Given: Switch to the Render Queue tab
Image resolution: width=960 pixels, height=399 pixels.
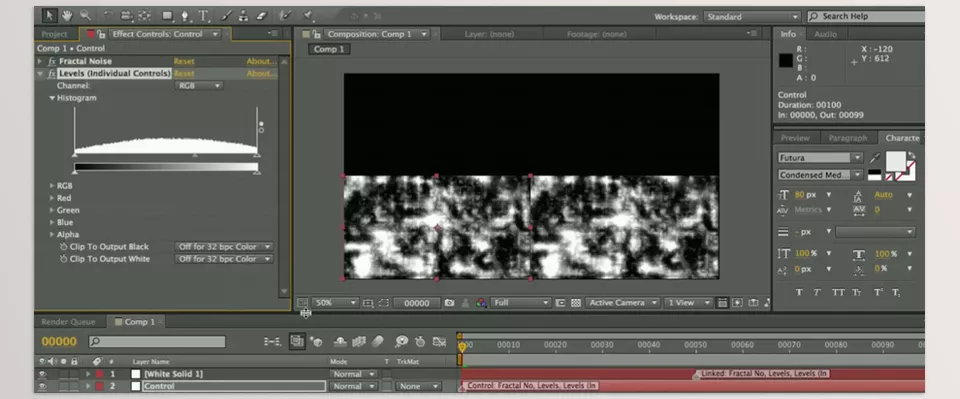Looking at the screenshot, I should pos(68,322).
